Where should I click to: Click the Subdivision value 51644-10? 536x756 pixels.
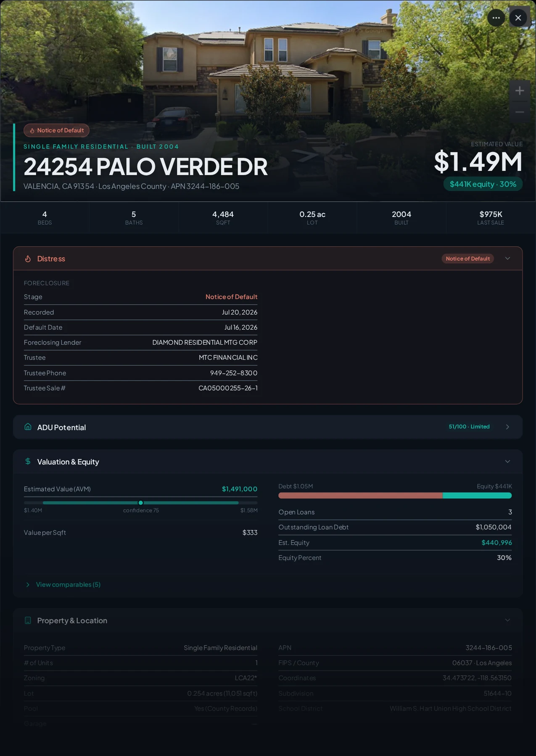(498, 693)
